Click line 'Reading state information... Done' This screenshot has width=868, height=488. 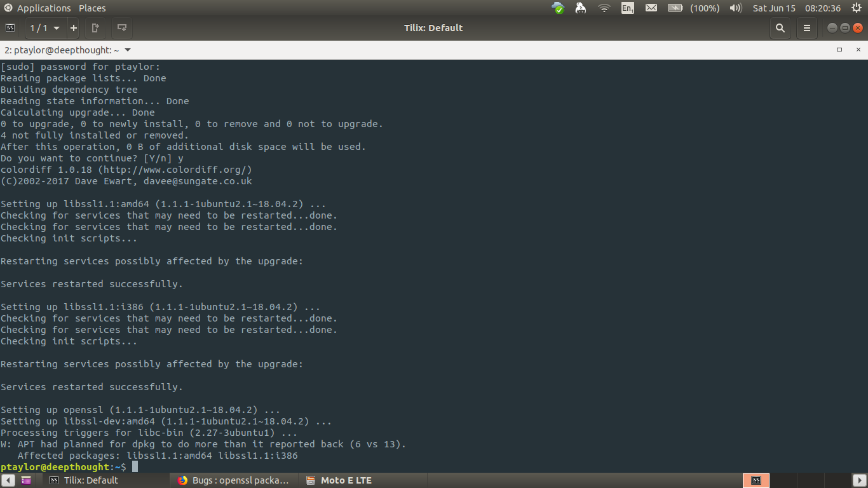coord(95,101)
